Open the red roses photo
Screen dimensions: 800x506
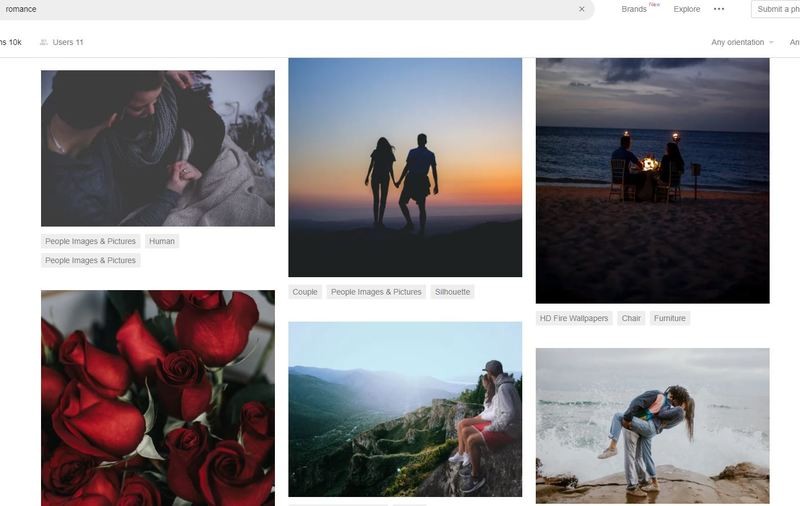tap(157, 398)
